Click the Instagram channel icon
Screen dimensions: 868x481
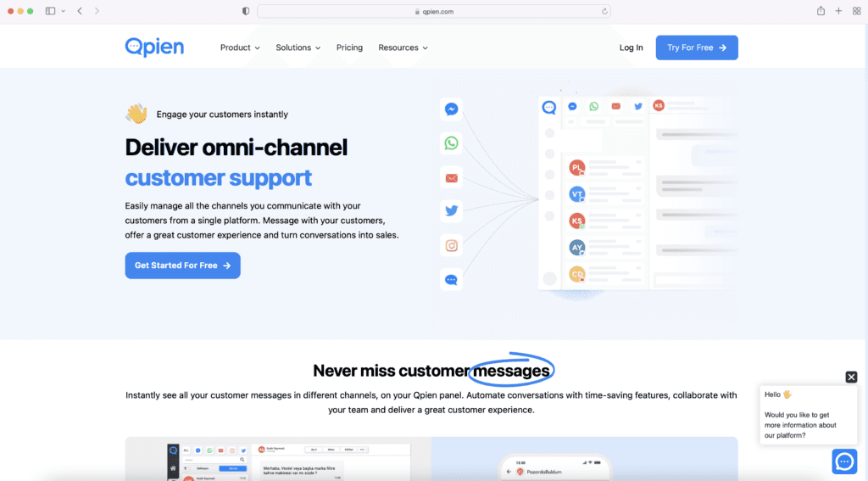pos(451,245)
